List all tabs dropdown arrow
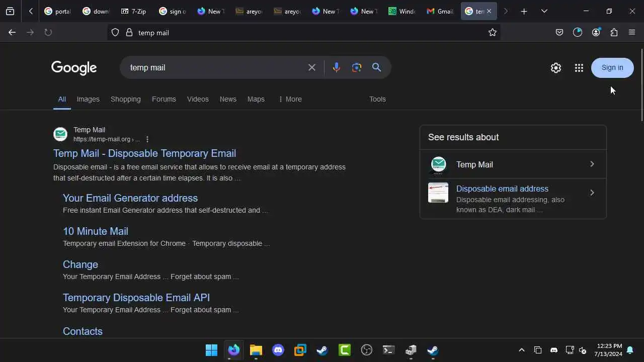The image size is (644, 362). coord(544,11)
